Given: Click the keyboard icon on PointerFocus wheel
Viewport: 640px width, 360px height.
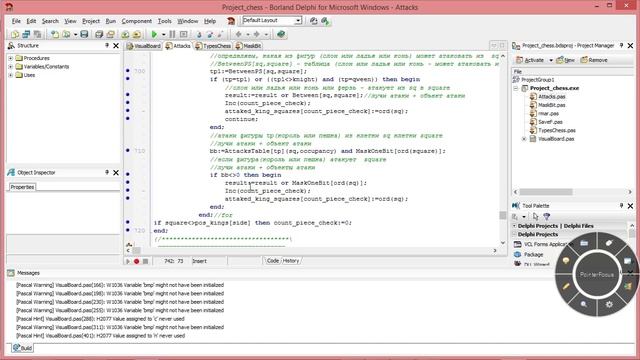Looking at the screenshot, I should point(584,243).
